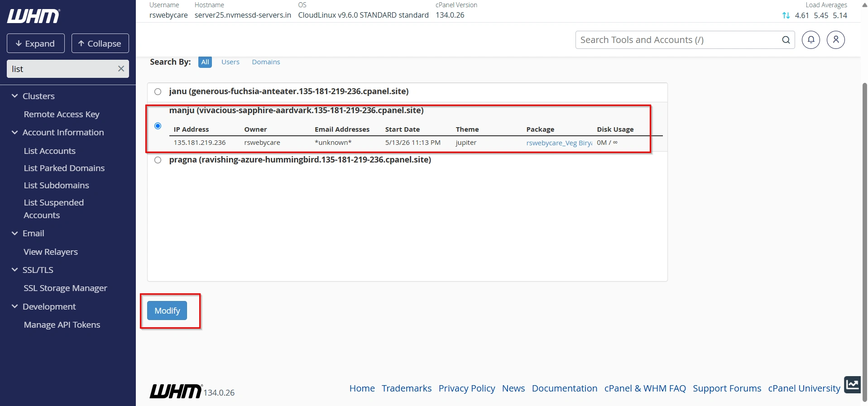Clear the sidebar filter with X icon

pyautogui.click(x=121, y=69)
